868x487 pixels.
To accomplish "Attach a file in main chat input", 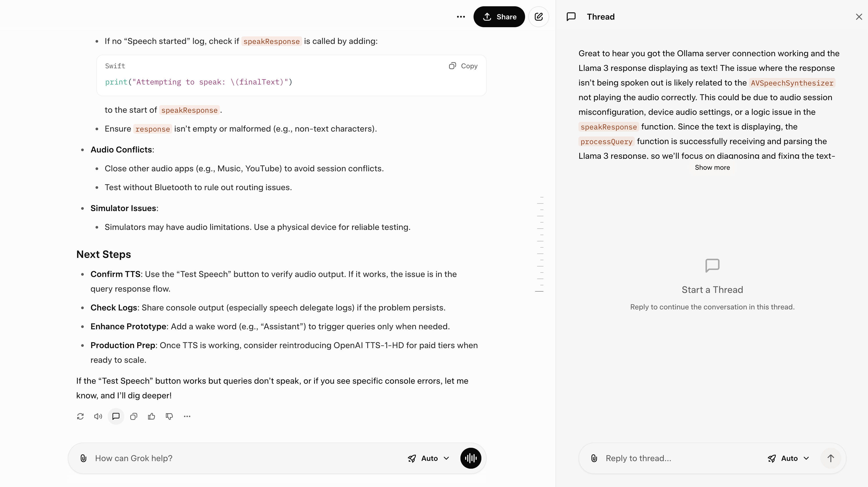I will 83,458.
